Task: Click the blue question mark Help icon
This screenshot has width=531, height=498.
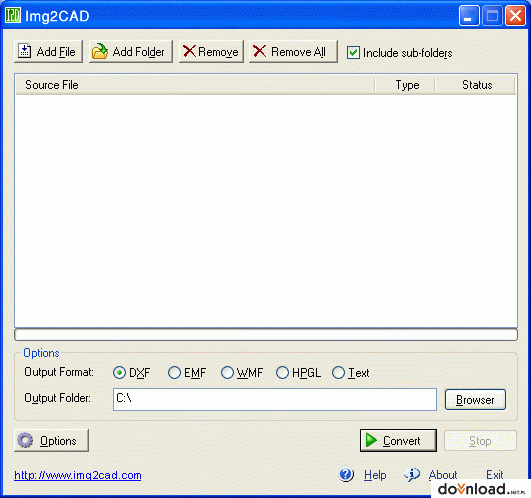Action: (346, 474)
